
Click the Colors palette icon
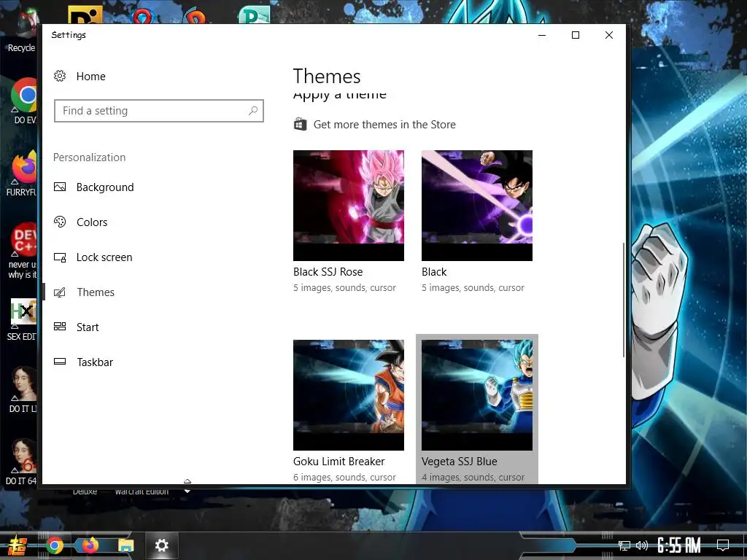coord(60,222)
